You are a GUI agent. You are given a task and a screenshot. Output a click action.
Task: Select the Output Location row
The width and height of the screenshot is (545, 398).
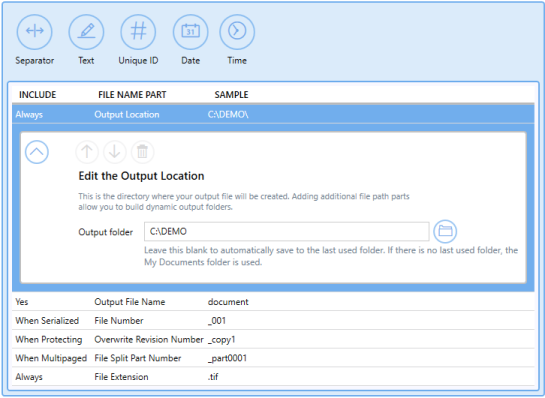click(x=273, y=114)
